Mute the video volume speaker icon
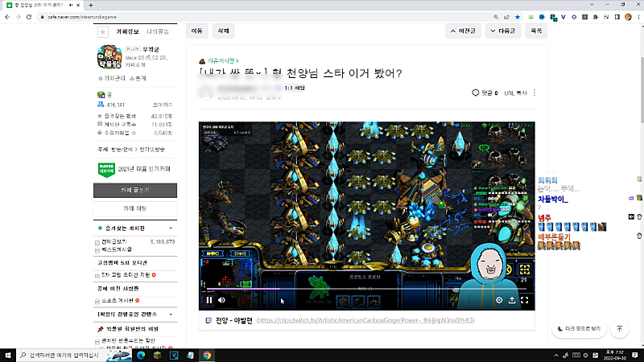This screenshot has height=362, width=644. (x=222, y=300)
